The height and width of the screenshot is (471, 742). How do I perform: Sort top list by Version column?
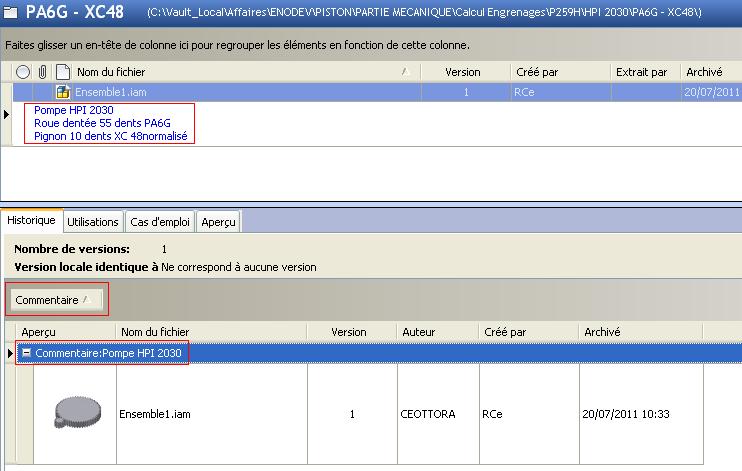(x=465, y=72)
